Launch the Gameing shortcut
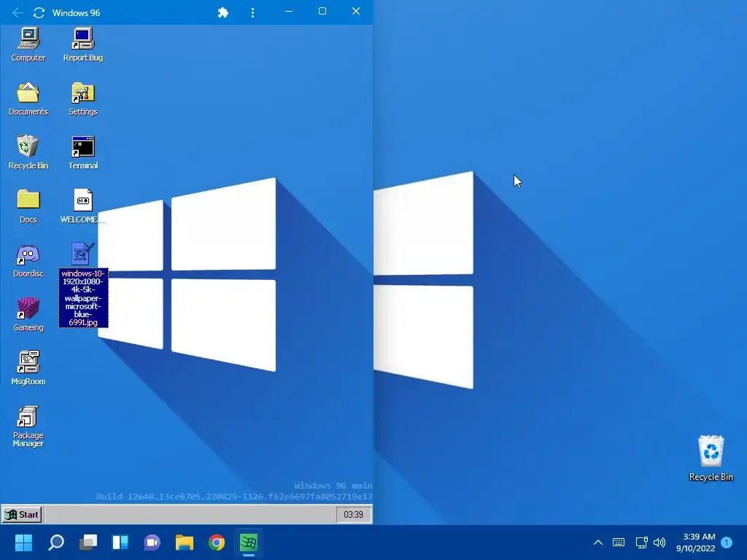The width and height of the screenshot is (747, 560). 28,314
